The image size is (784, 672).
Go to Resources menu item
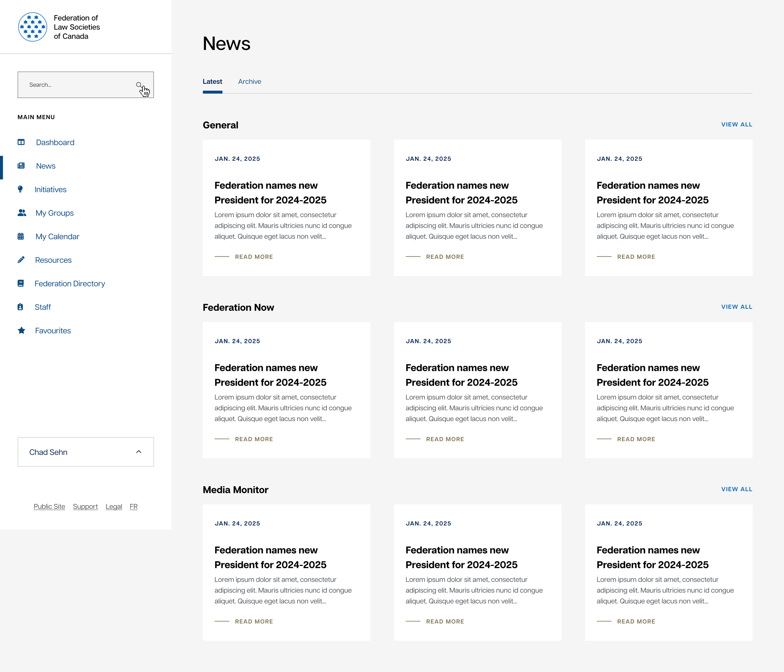53,260
